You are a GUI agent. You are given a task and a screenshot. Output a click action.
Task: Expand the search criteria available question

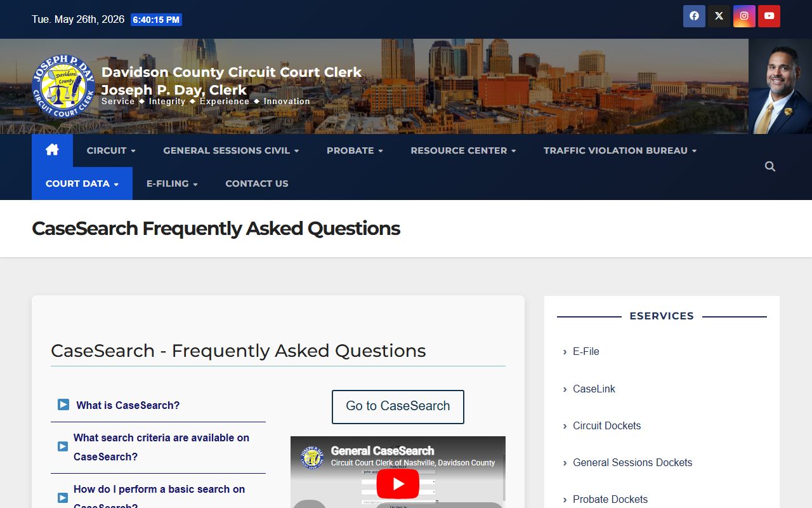click(x=161, y=447)
